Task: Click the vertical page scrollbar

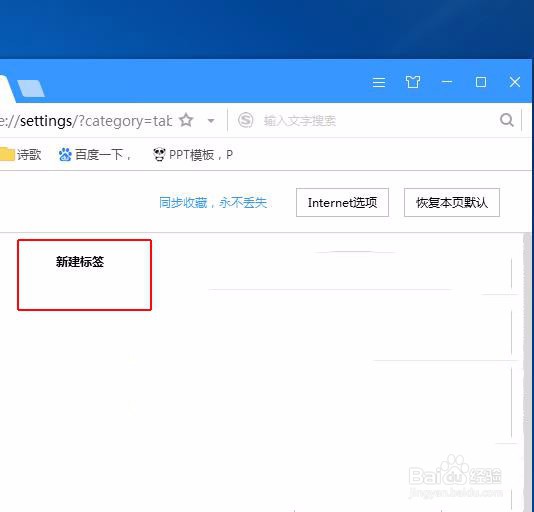Action: [x=527, y=371]
